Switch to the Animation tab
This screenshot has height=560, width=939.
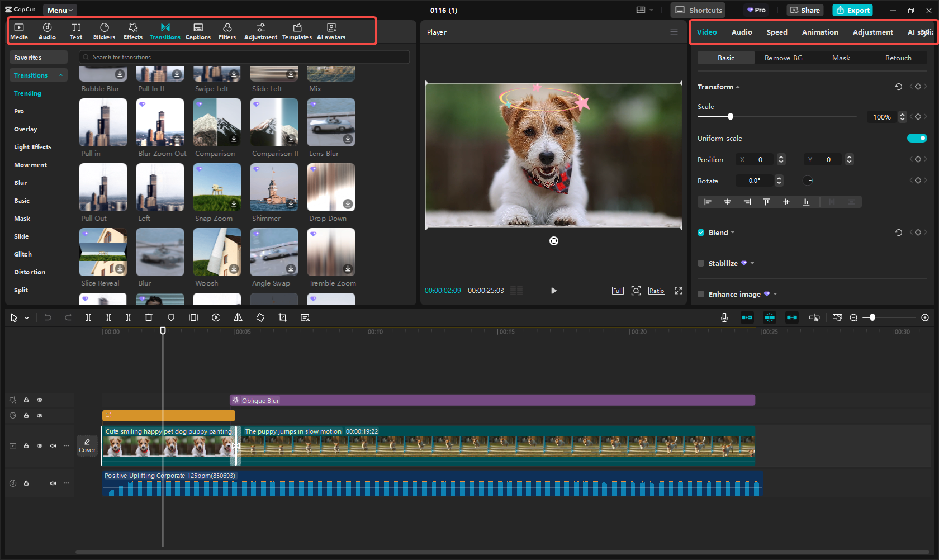820,32
